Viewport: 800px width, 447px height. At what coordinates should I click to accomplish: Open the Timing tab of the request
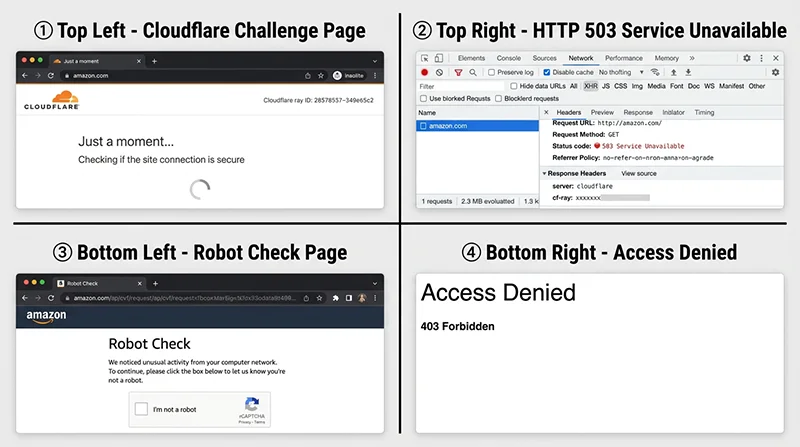[x=704, y=112]
